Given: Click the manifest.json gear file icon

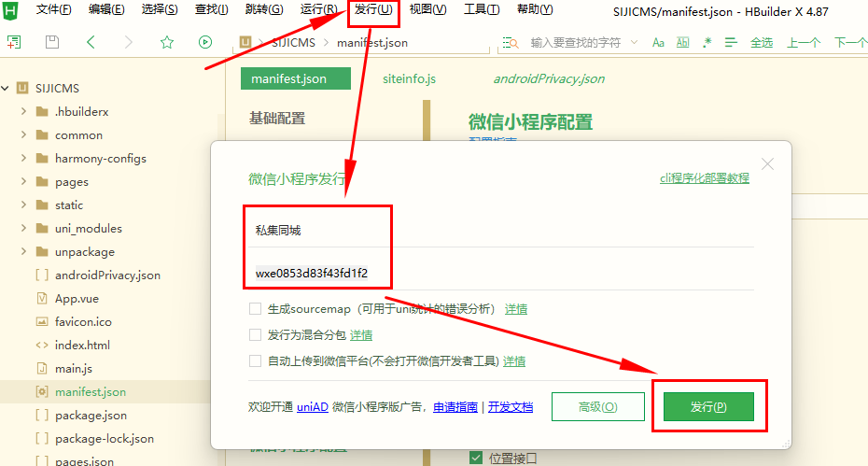Looking at the screenshot, I should [x=41, y=391].
